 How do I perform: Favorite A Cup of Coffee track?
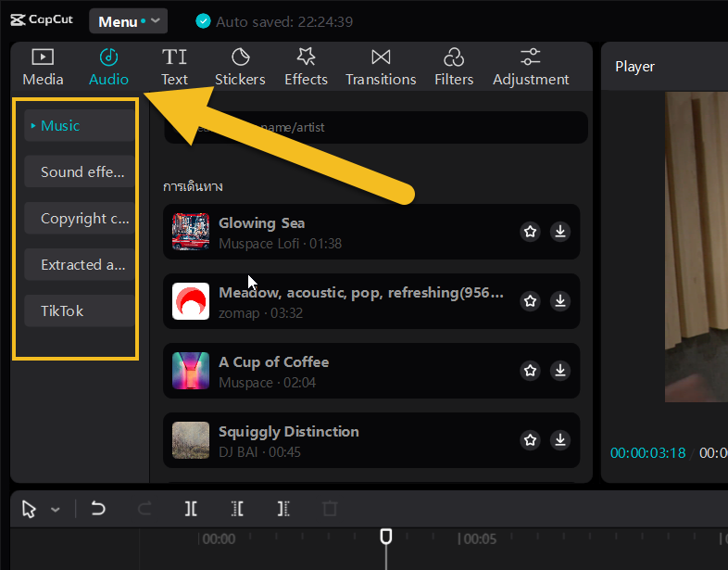click(x=530, y=371)
